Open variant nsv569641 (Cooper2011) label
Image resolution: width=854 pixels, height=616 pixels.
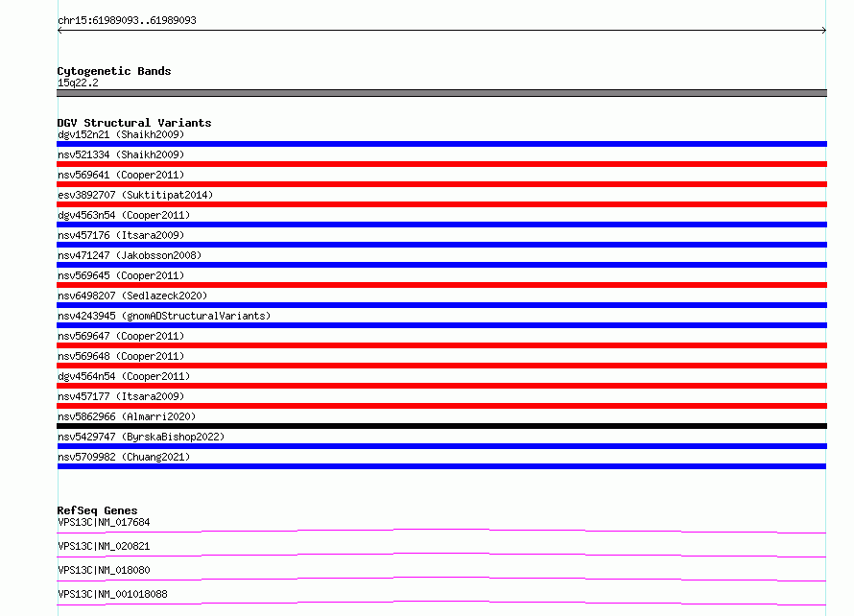(121, 175)
